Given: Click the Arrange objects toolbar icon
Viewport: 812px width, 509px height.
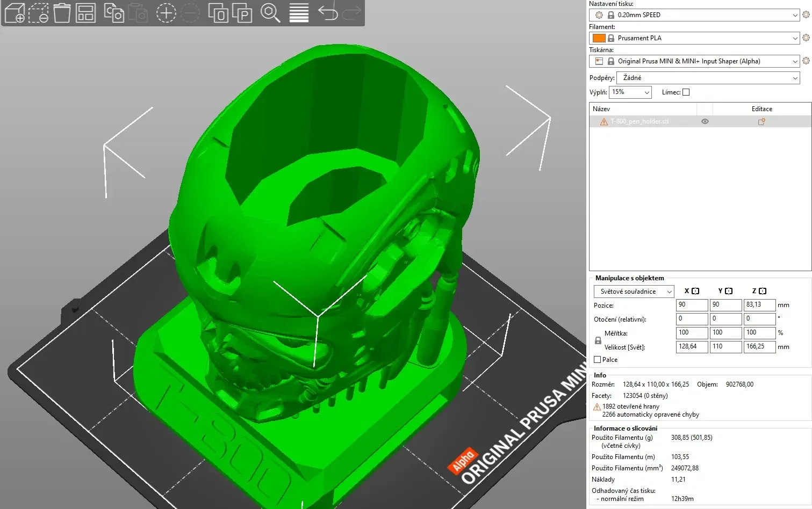Looking at the screenshot, I should coord(85,13).
